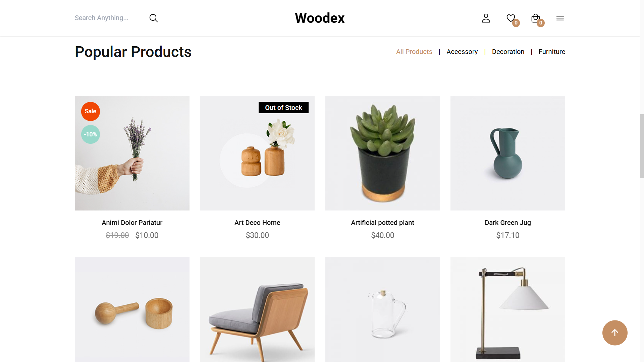This screenshot has width=644, height=362.
Task: Switch to the Furniture filter tab
Action: 552,52
